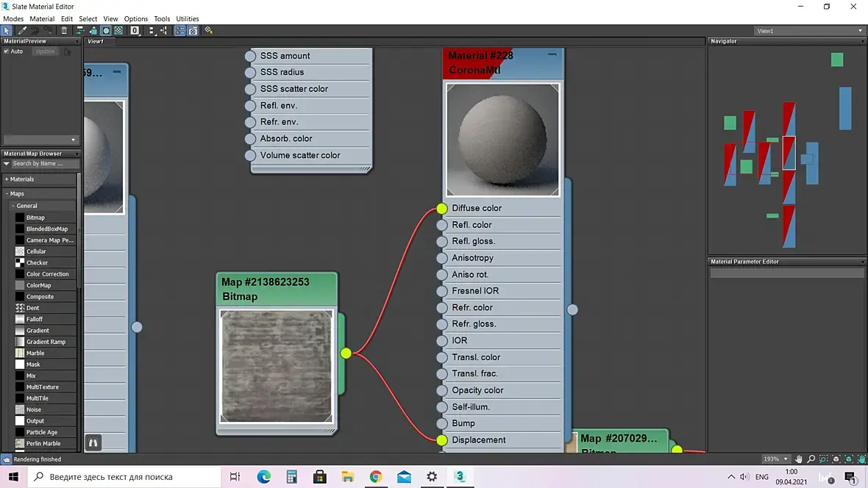The image size is (868, 488).
Task: Click the Bitmap node texture thumbnail
Action: 277,366
